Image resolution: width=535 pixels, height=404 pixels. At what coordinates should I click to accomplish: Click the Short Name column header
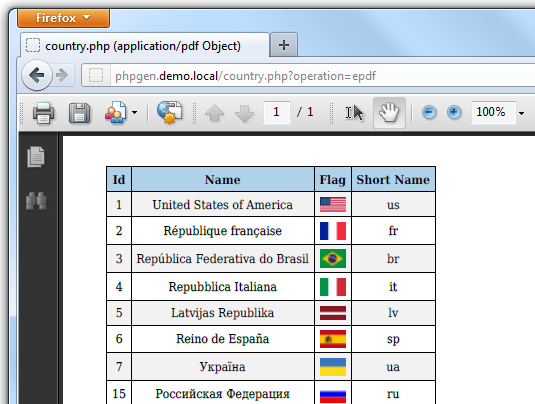[x=393, y=179]
